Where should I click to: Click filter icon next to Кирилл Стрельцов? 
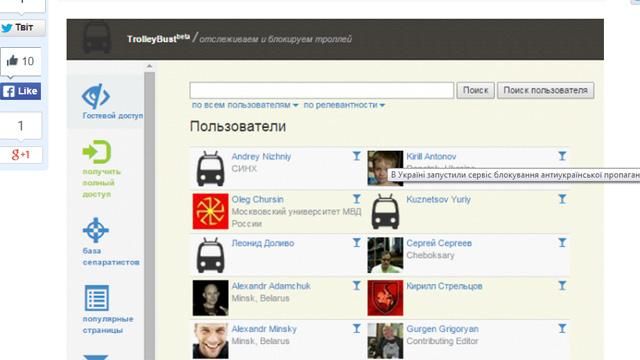[562, 285]
